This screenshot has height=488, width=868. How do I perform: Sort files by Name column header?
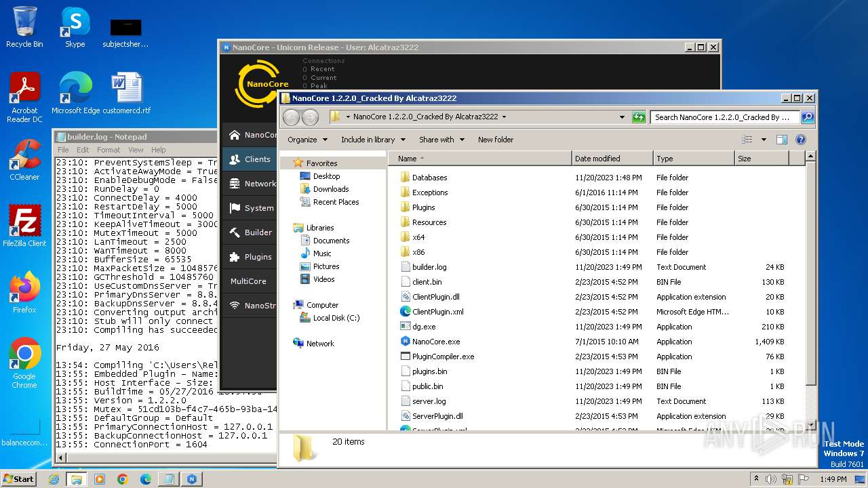coord(480,159)
